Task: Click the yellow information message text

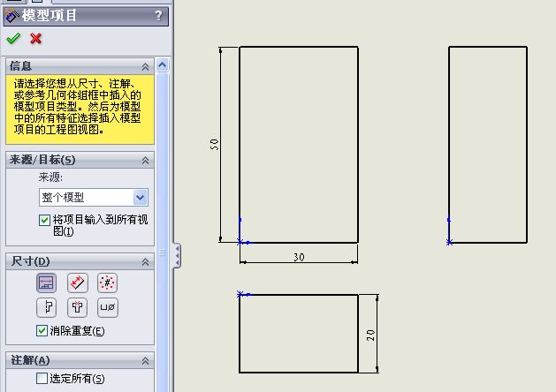Action: [x=77, y=107]
